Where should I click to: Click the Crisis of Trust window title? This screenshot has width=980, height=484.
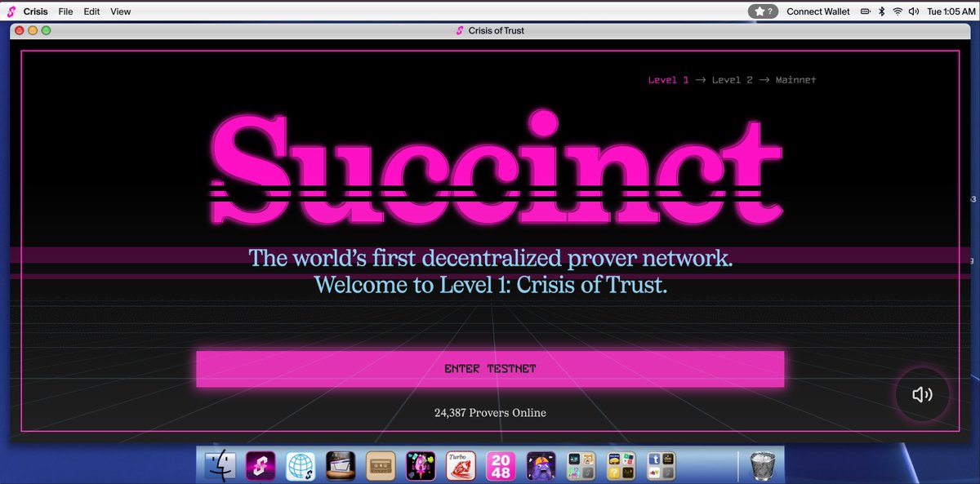[x=497, y=30]
